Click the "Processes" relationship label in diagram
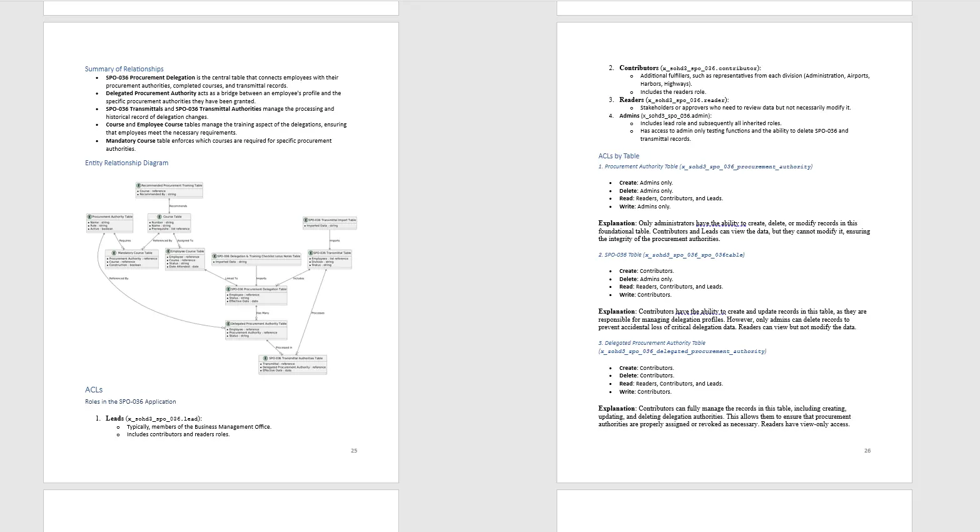This screenshot has height=532, width=980. [318, 313]
